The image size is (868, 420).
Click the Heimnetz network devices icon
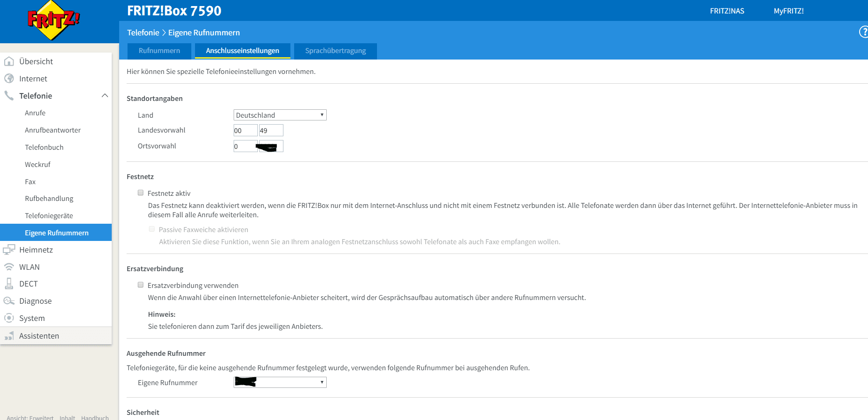pyautogui.click(x=9, y=250)
